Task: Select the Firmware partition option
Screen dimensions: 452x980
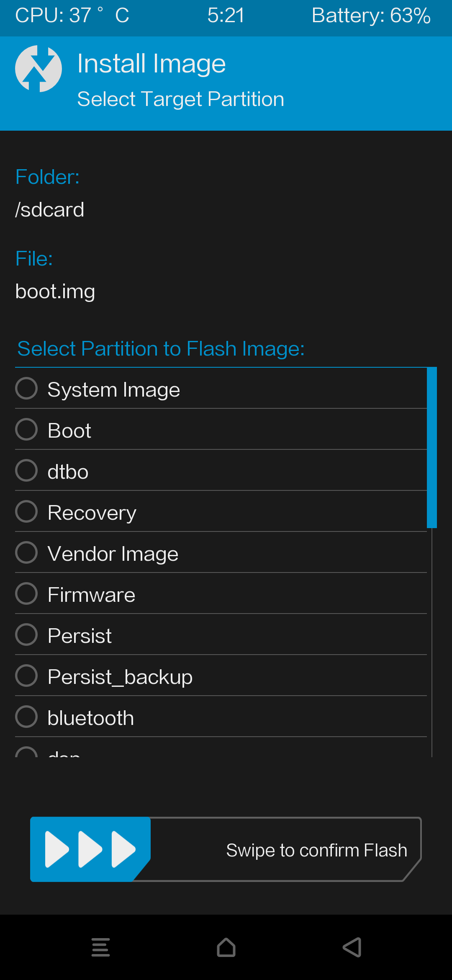Action: click(221, 593)
